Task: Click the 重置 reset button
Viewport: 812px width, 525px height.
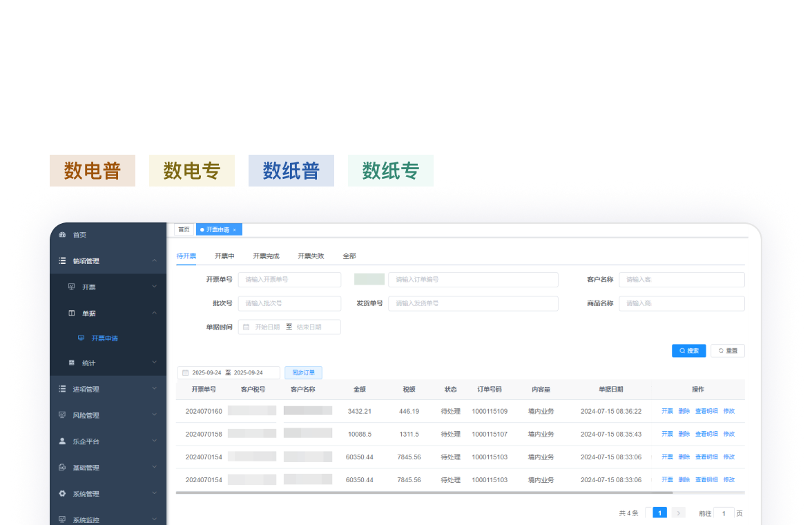Action: pos(728,351)
